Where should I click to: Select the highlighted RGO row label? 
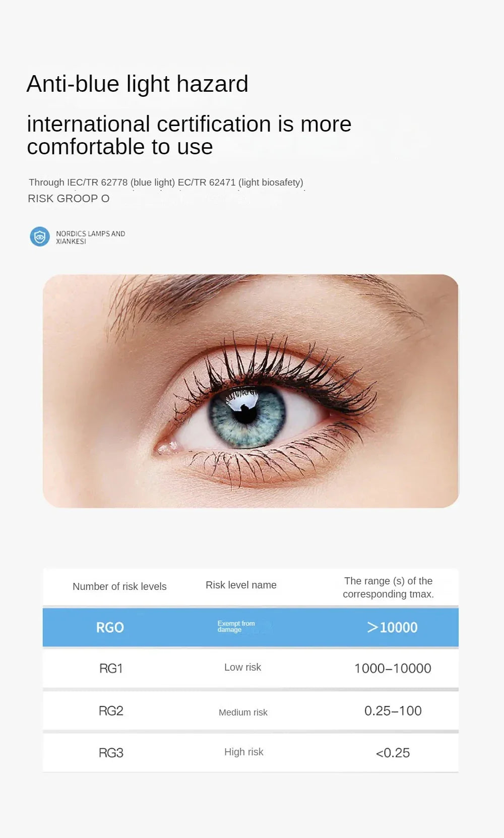(110, 627)
